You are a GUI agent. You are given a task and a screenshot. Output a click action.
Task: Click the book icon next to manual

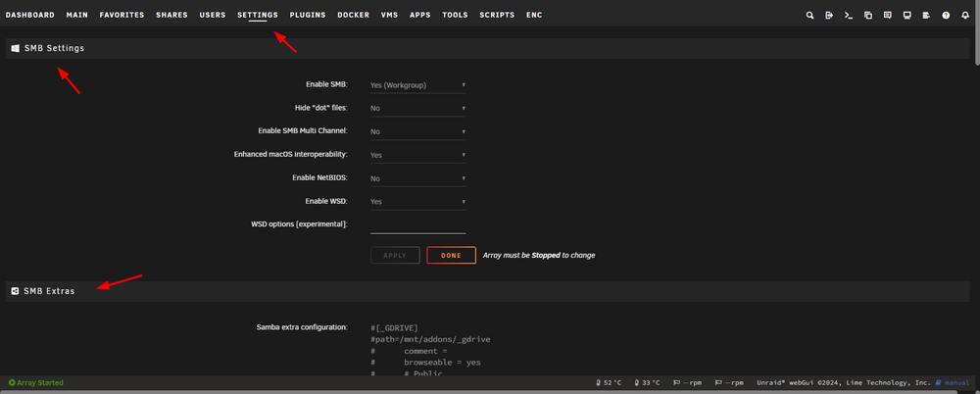[938, 383]
